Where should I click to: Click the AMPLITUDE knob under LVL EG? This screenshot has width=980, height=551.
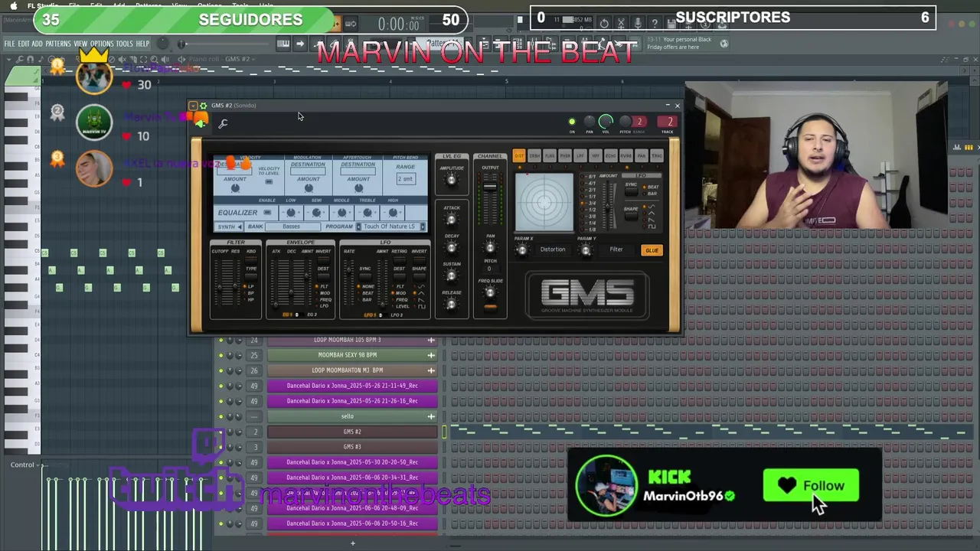point(452,180)
